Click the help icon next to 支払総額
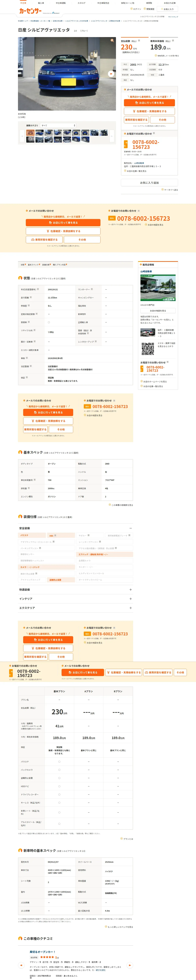 pyautogui.click(x=139, y=41)
